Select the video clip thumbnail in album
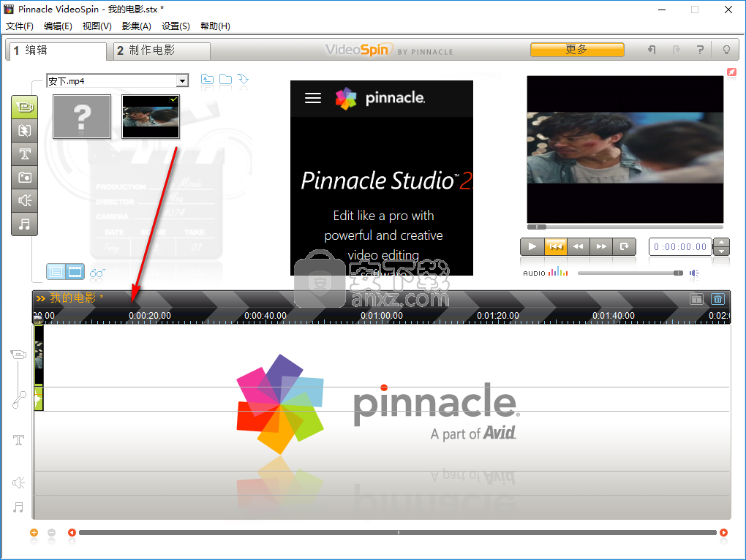 151,116
